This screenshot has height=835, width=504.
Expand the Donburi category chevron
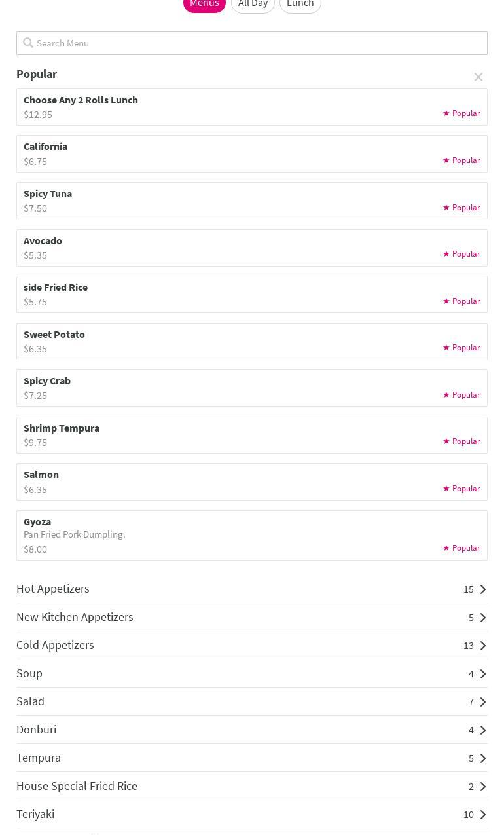coord(483,730)
